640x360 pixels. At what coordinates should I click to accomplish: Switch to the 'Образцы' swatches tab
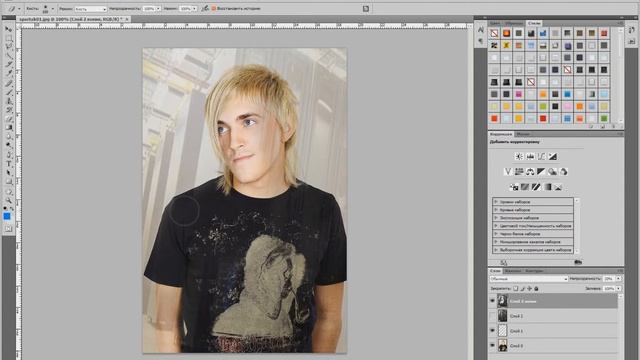513,23
